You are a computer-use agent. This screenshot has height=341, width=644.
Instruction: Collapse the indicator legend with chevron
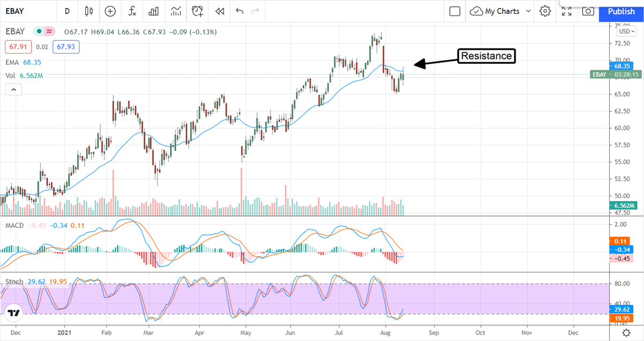(x=13, y=90)
